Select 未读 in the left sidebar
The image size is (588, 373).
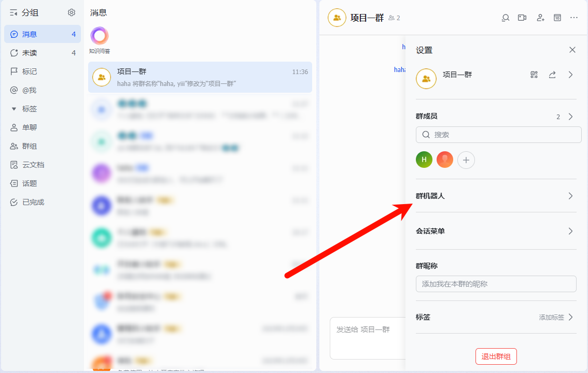tap(30, 53)
